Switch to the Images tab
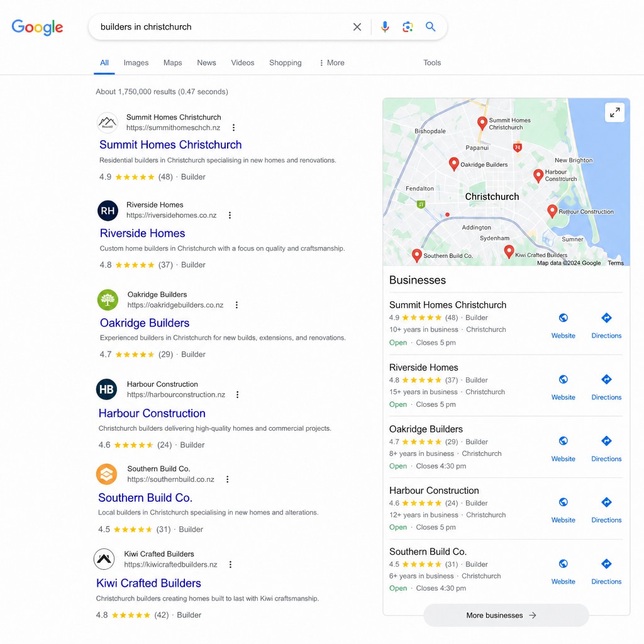644x644 pixels. point(136,63)
